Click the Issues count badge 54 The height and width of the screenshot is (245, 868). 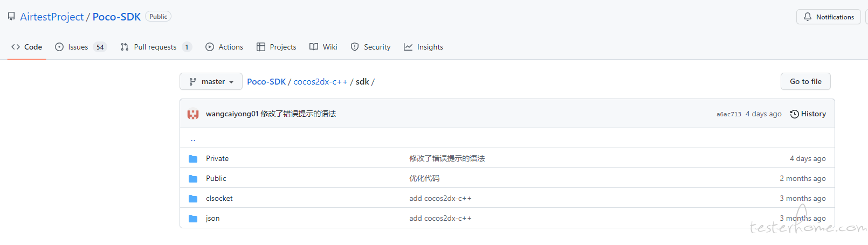pyautogui.click(x=100, y=47)
